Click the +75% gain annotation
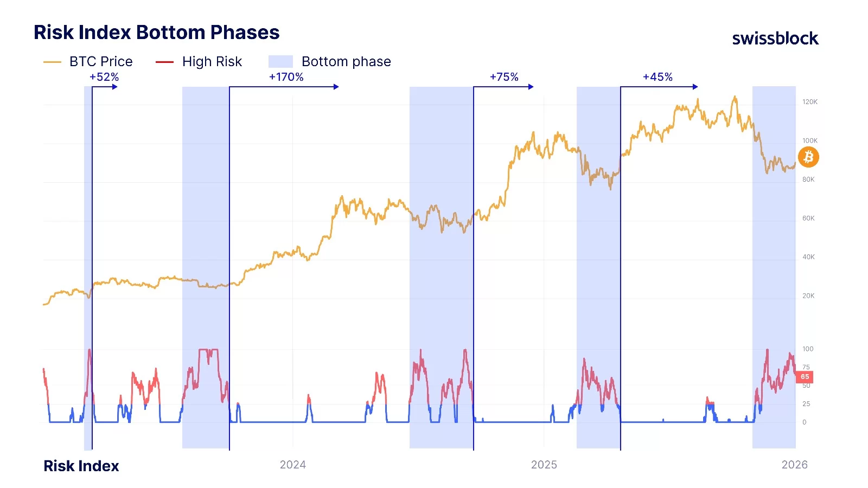This screenshot has width=868, height=488. point(504,77)
